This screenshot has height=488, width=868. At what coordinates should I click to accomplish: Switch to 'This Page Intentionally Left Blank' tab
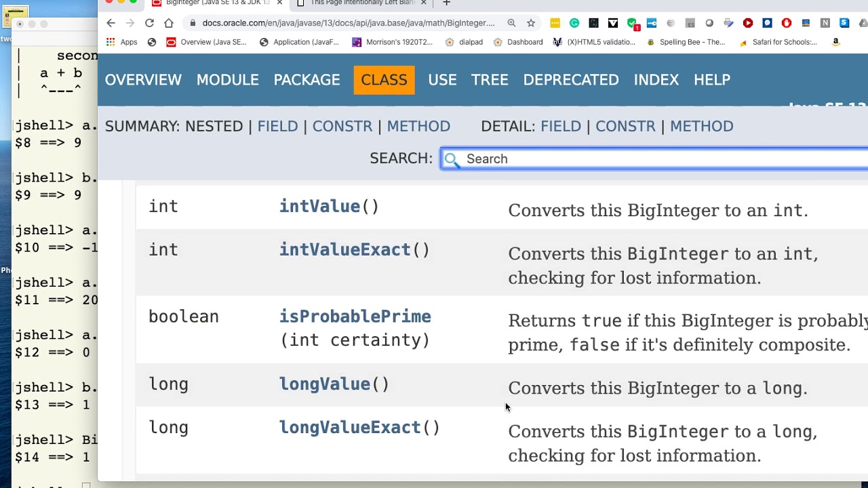pyautogui.click(x=359, y=3)
